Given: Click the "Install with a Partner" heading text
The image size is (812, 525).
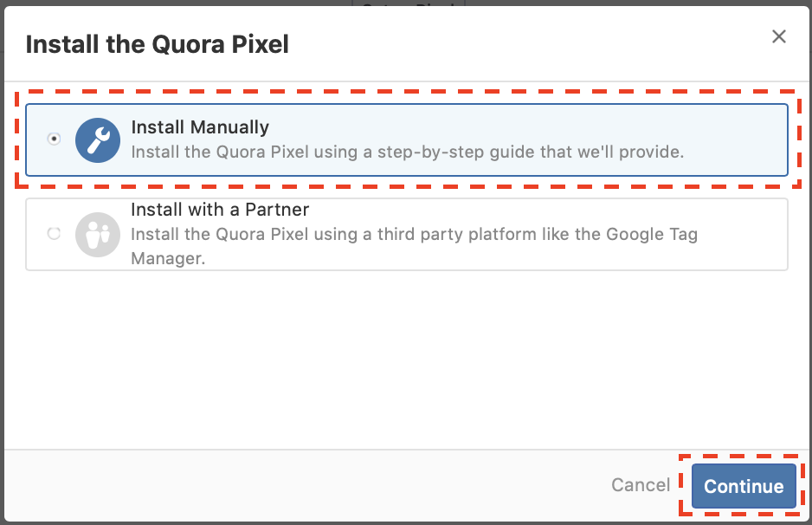Looking at the screenshot, I should point(220,210).
